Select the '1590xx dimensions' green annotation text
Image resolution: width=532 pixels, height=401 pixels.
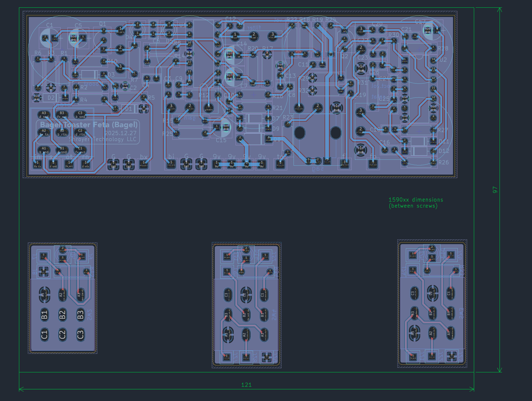[416, 200]
